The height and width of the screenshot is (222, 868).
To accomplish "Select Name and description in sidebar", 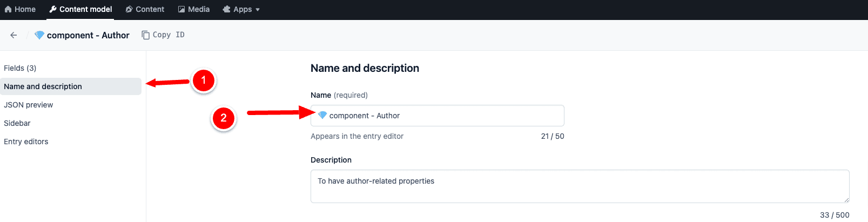I will 43,86.
